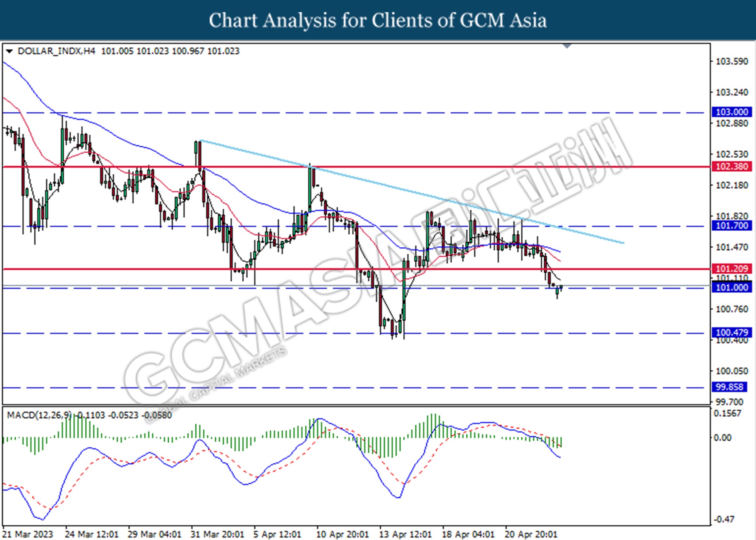Select the 103.000 price level label
756x540 pixels.
pyautogui.click(x=731, y=112)
